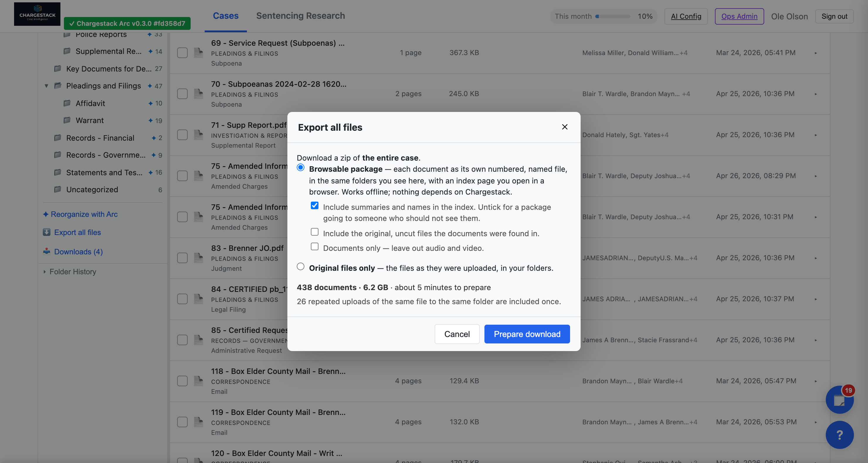Click the Prepare download button
Image resolution: width=868 pixels, height=463 pixels.
click(527, 334)
